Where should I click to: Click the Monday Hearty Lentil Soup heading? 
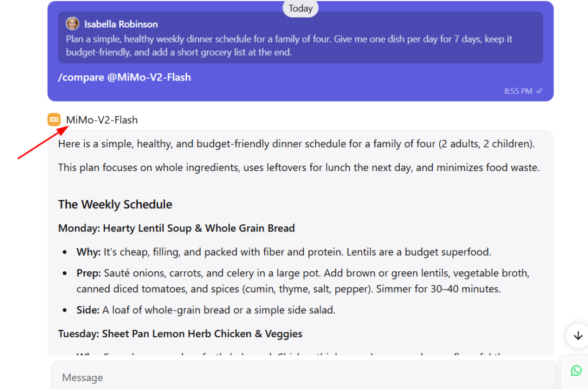(176, 228)
